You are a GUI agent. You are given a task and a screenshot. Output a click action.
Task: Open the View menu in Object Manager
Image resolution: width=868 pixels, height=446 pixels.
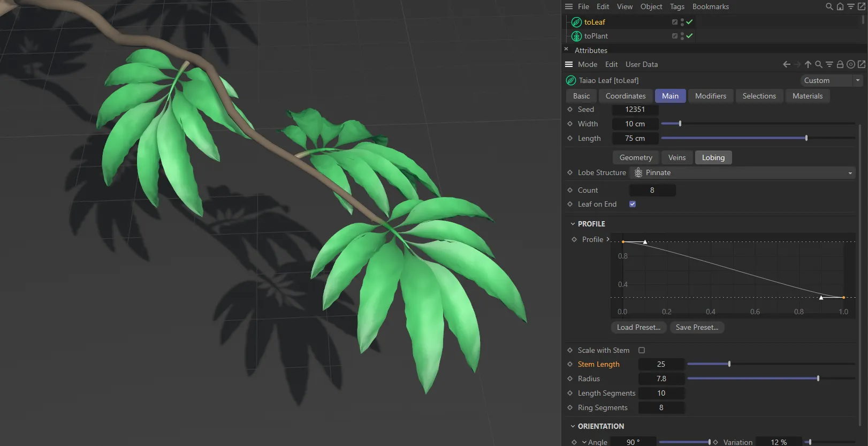coord(625,6)
